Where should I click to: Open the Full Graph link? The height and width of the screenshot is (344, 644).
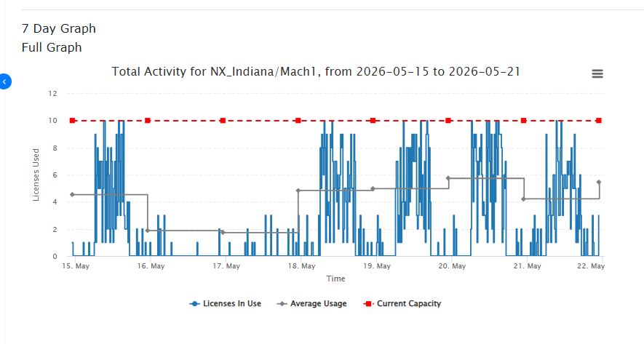[x=52, y=47]
